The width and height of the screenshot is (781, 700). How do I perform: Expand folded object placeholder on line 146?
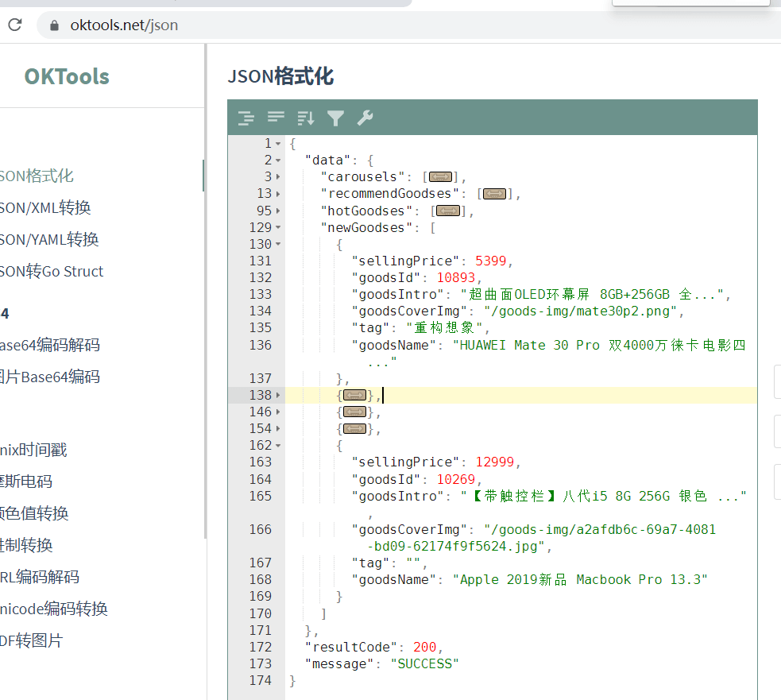coord(354,412)
